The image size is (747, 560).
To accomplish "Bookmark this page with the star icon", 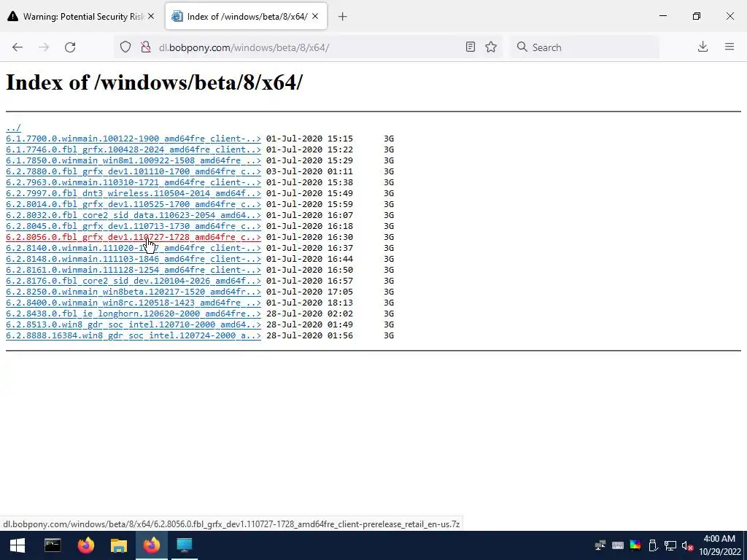I will (x=491, y=47).
